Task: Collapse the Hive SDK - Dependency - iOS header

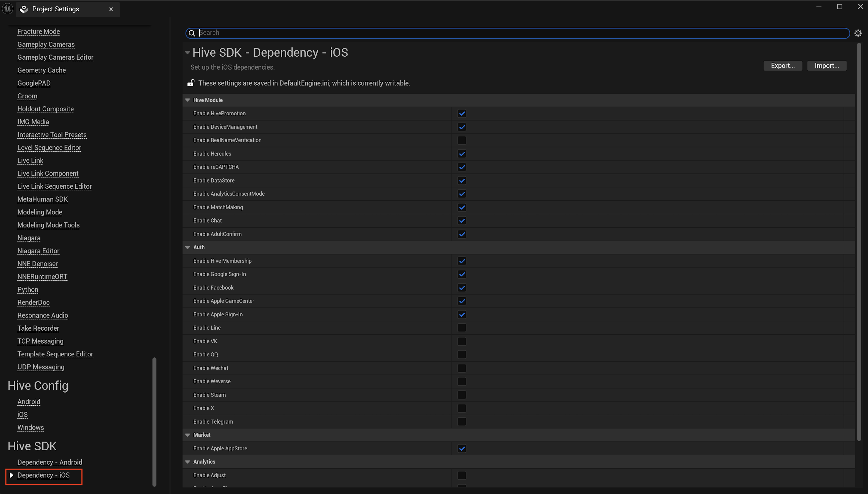Action: tap(188, 53)
